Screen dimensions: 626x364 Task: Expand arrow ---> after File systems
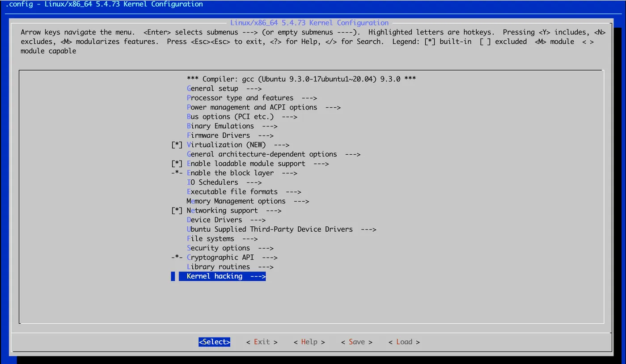point(250,239)
